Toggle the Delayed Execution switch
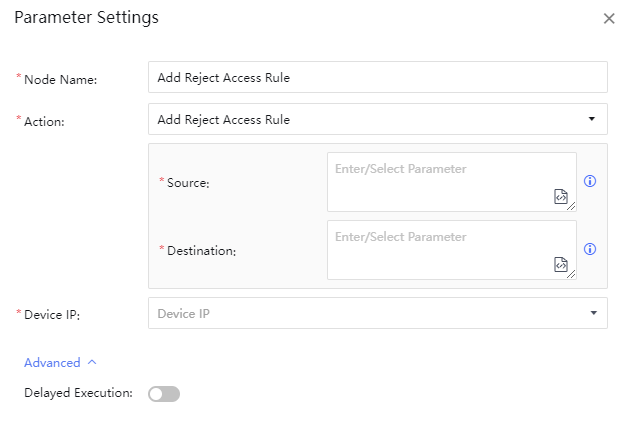The image size is (623, 431). click(164, 394)
